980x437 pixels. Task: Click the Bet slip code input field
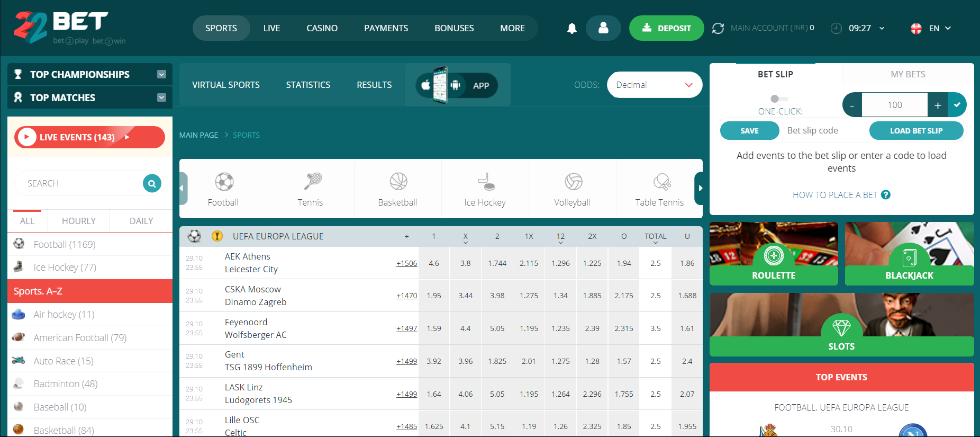coord(824,131)
